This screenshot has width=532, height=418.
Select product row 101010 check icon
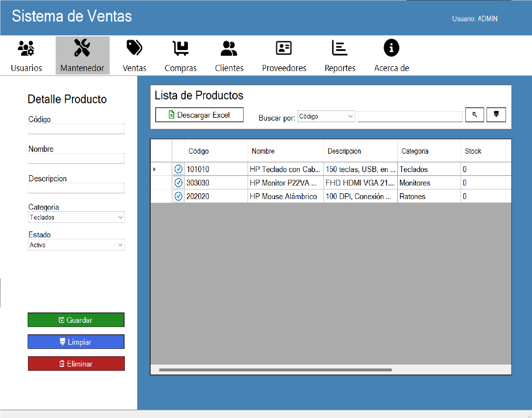[178, 169]
